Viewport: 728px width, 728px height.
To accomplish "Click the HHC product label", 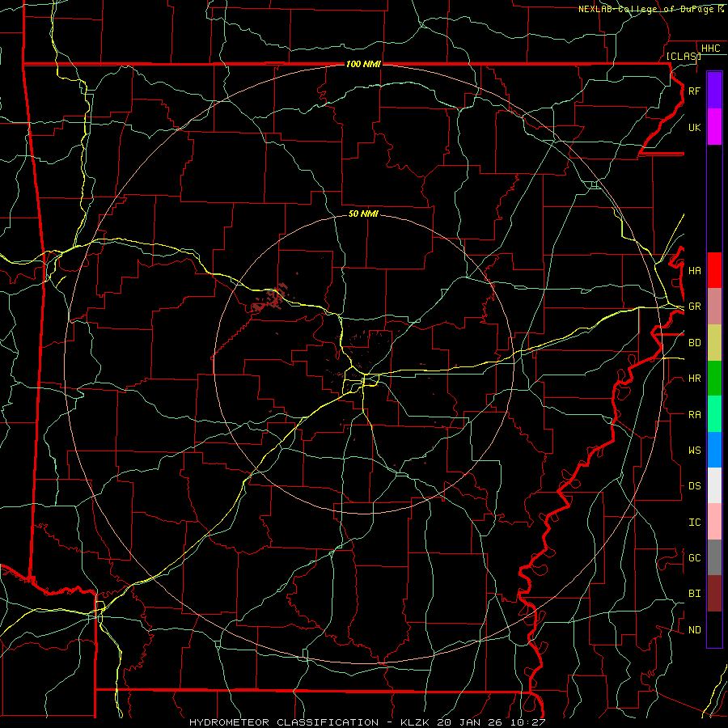I will pyautogui.click(x=710, y=49).
